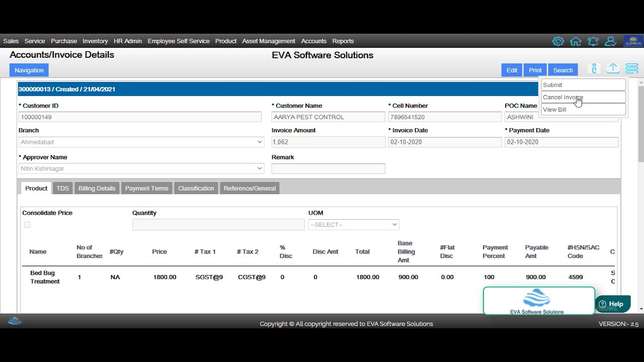Click the '4599' HSN/SAC code cell
Viewport: 644px width, 362px height.
point(576,277)
